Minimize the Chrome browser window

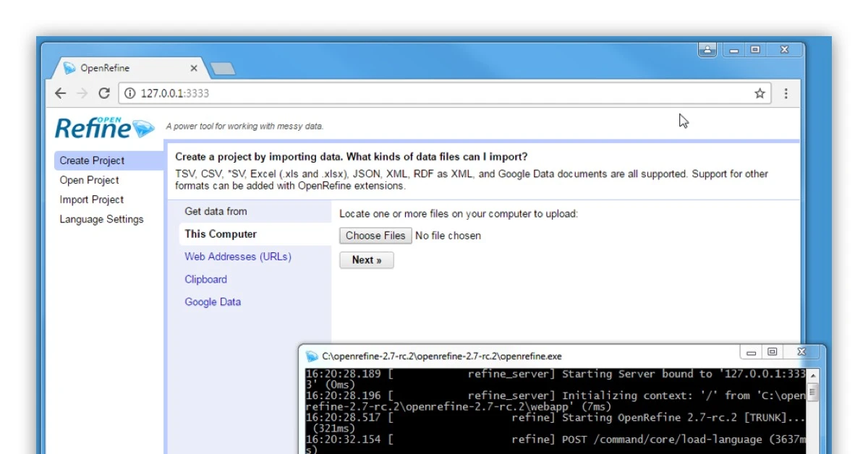point(734,50)
